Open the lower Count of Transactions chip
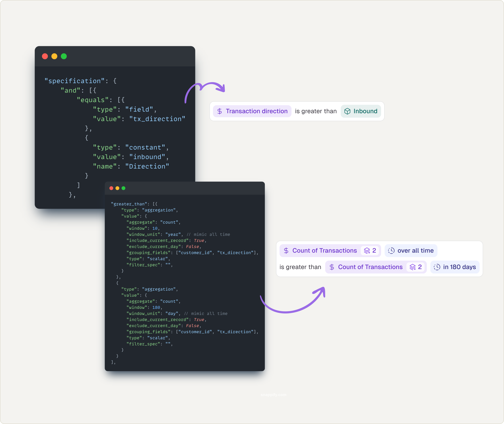The width and height of the screenshot is (504, 424). (376, 267)
